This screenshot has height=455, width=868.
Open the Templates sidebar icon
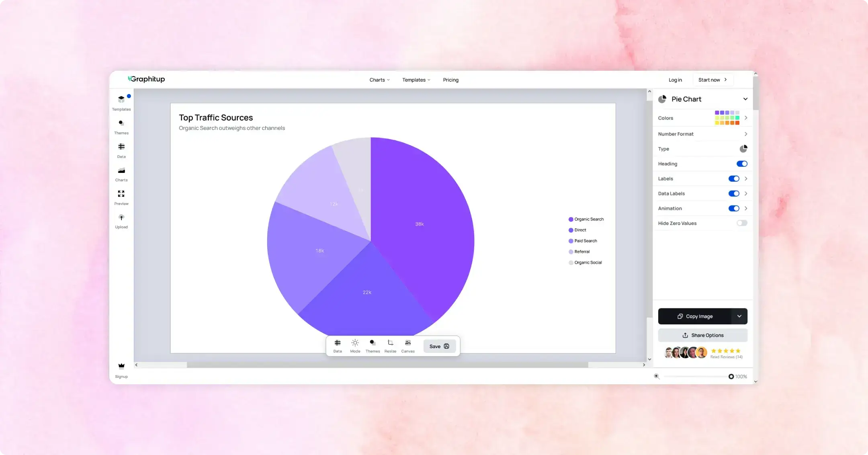[121, 99]
